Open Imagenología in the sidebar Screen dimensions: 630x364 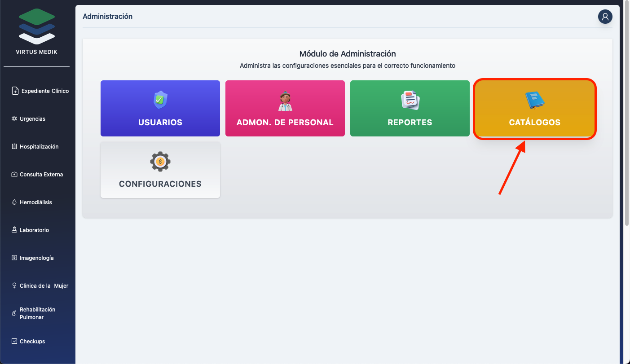tap(36, 258)
